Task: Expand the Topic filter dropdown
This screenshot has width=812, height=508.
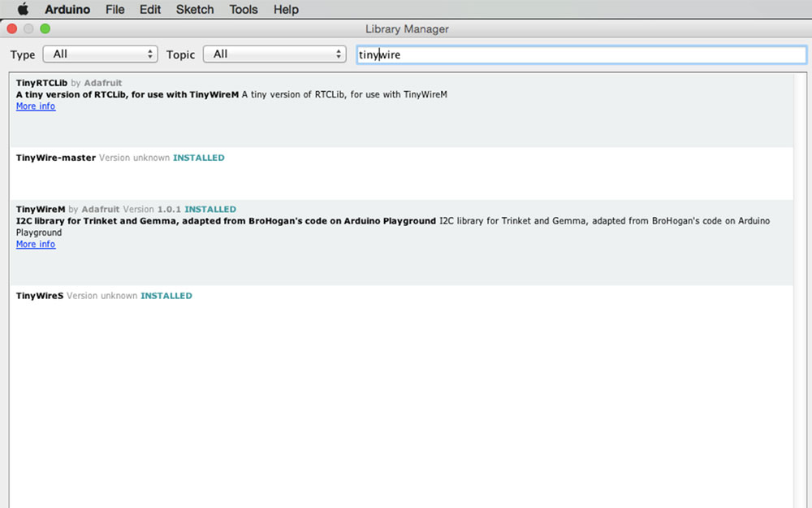Action: tap(274, 54)
